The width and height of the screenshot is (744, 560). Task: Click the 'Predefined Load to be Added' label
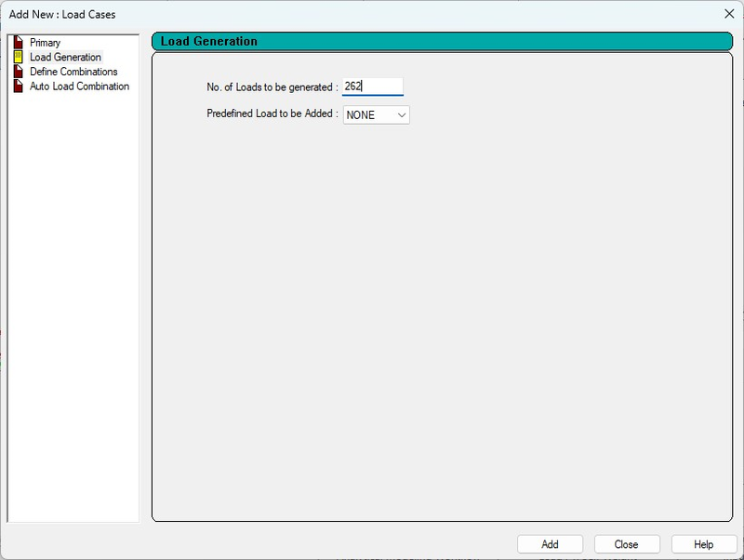pyautogui.click(x=272, y=114)
